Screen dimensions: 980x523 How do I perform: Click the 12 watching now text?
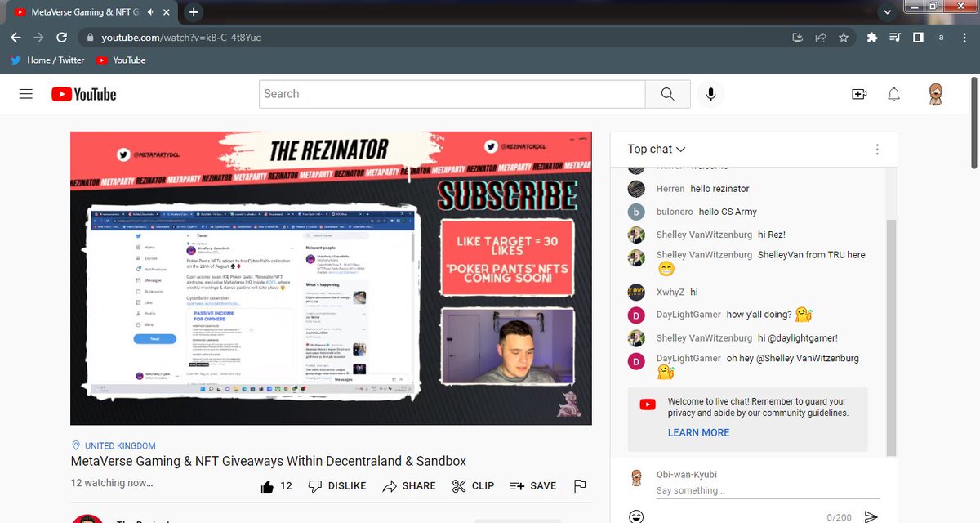point(112,483)
